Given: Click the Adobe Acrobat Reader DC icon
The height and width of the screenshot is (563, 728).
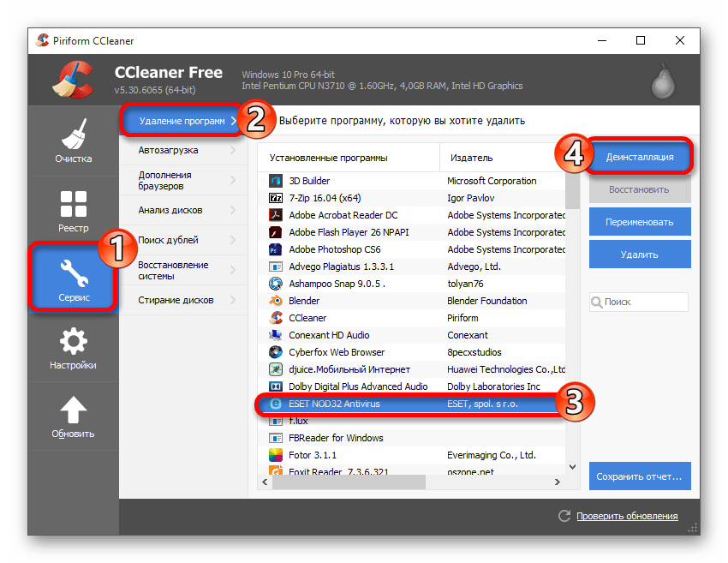Looking at the screenshot, I should click(276, 215).
